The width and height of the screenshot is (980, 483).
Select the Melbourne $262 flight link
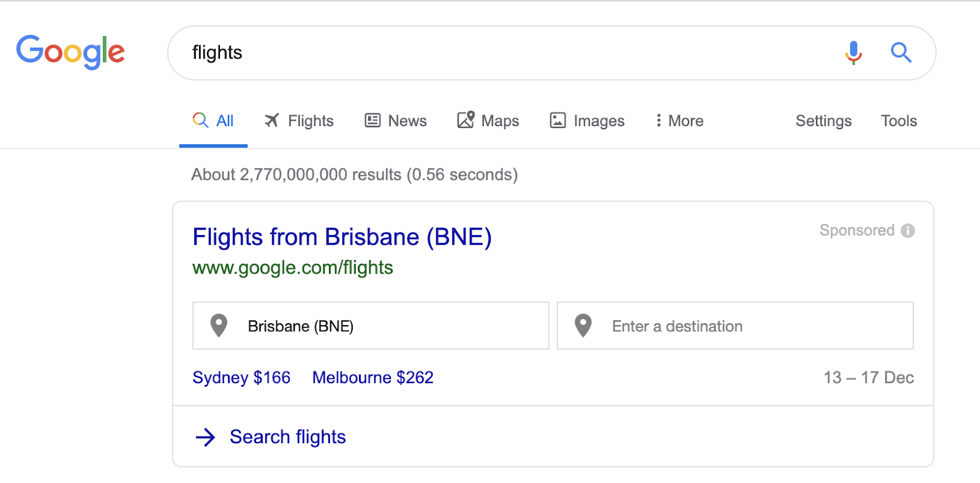point(372,378)
